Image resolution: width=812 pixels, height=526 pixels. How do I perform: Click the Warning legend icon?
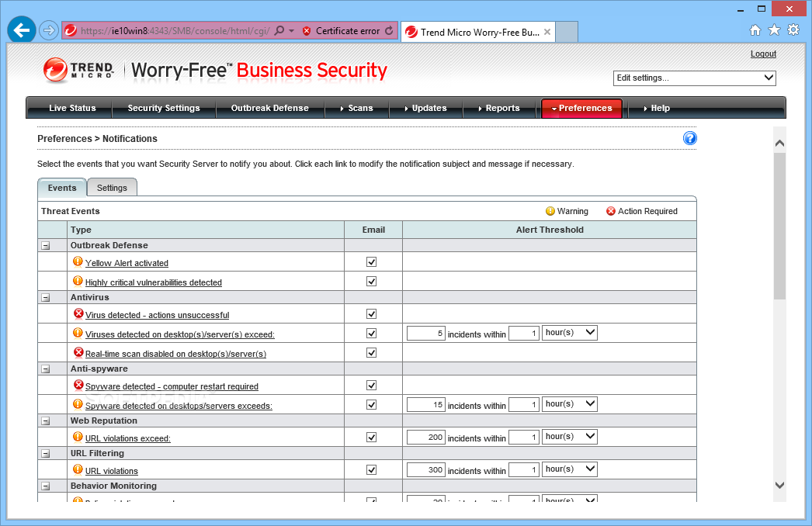[550, 211]
